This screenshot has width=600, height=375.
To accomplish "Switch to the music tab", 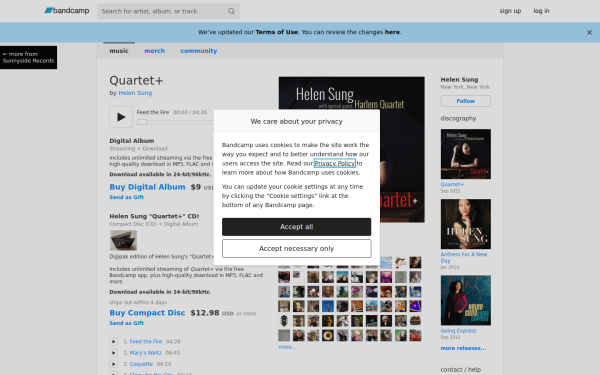I will [119, 51].
